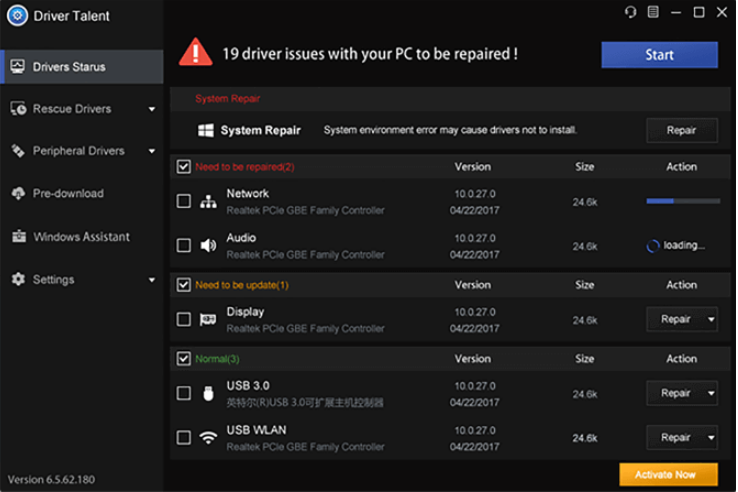Click the Settings gear icon
The width and height of the screenshot is (738, 492).
click(x=18, y=279)
